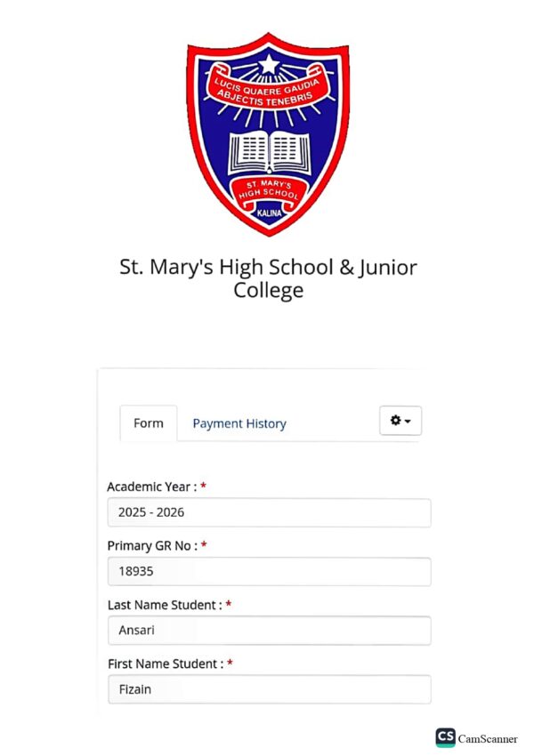Click the St. Mary's High School & Junior College heading
Viewport: 534px width, 756px height.
(x=268, y=278)
